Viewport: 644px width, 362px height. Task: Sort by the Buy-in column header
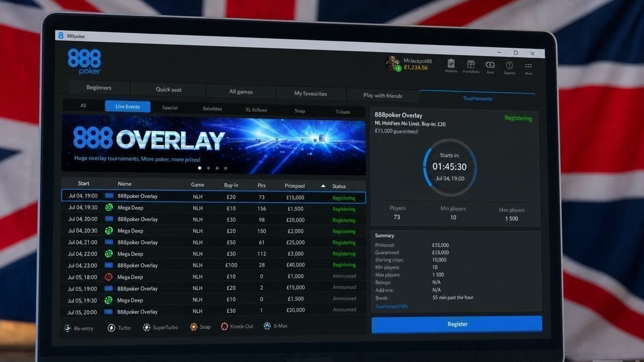[x=231, y=185]
